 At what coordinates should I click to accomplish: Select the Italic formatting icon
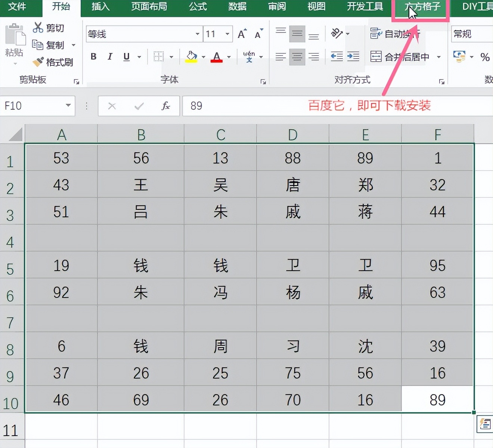(109, 57)
